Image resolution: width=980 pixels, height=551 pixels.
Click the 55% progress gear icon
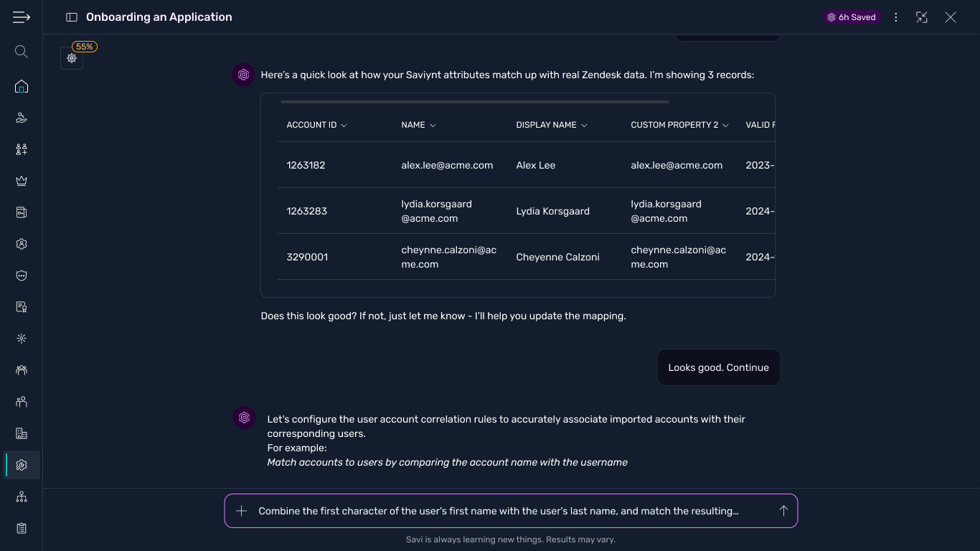click(72, 58)
